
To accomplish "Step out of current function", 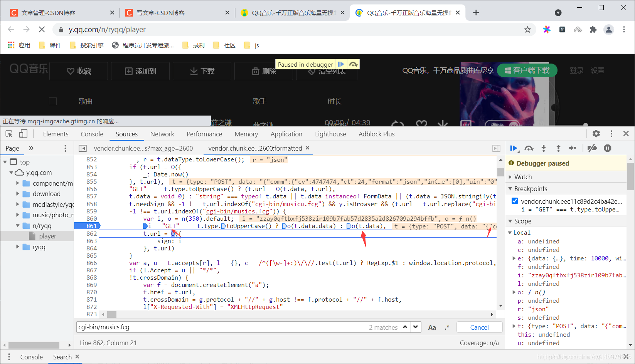I will (558, 148).
